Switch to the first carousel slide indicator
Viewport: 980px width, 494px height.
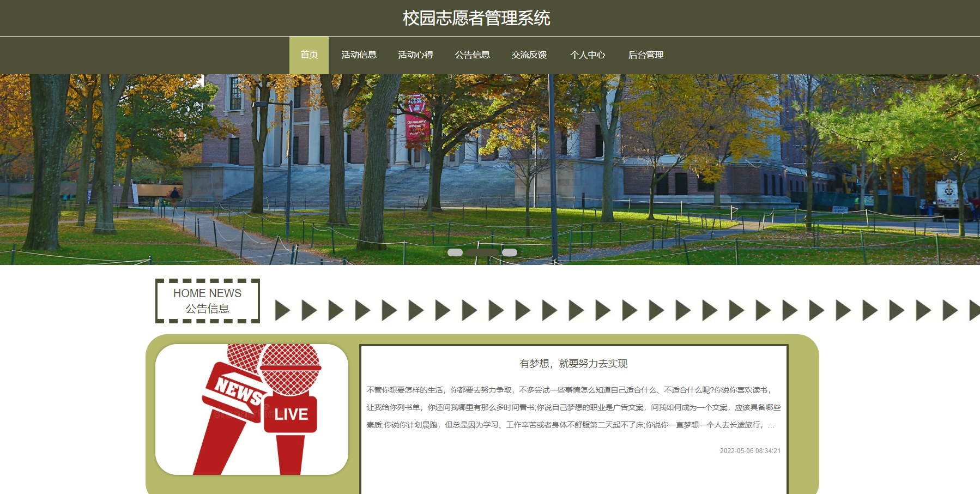pos(455,252)
